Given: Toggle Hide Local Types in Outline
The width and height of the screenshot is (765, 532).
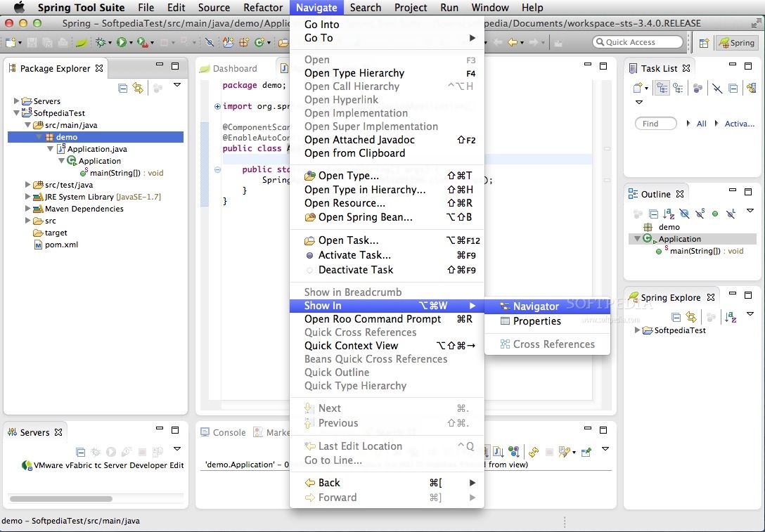Looking at the screenshot, I should coord(731,214).
